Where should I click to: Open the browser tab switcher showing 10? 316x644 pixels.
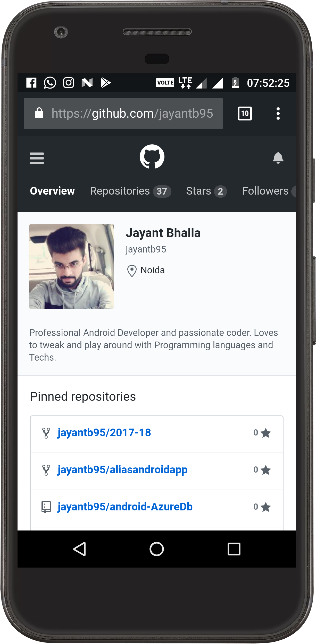click(x=245, y=114)
